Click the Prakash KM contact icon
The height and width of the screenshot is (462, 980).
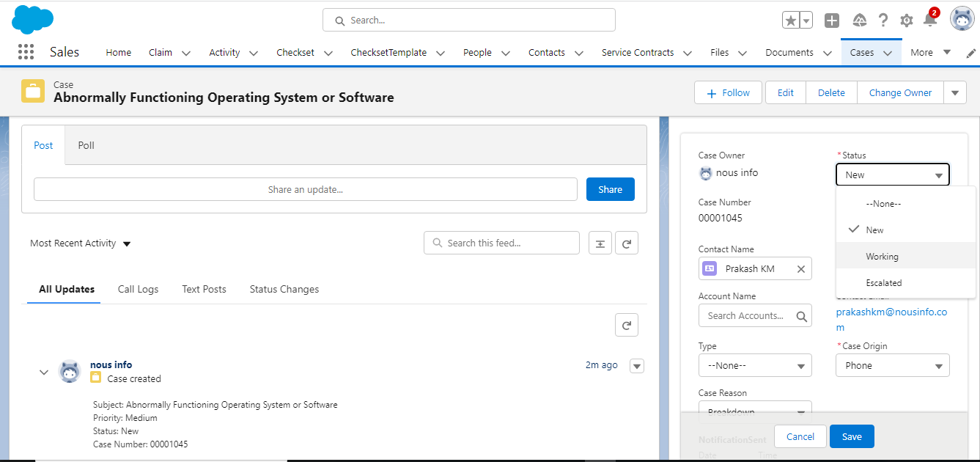[710, 268]
